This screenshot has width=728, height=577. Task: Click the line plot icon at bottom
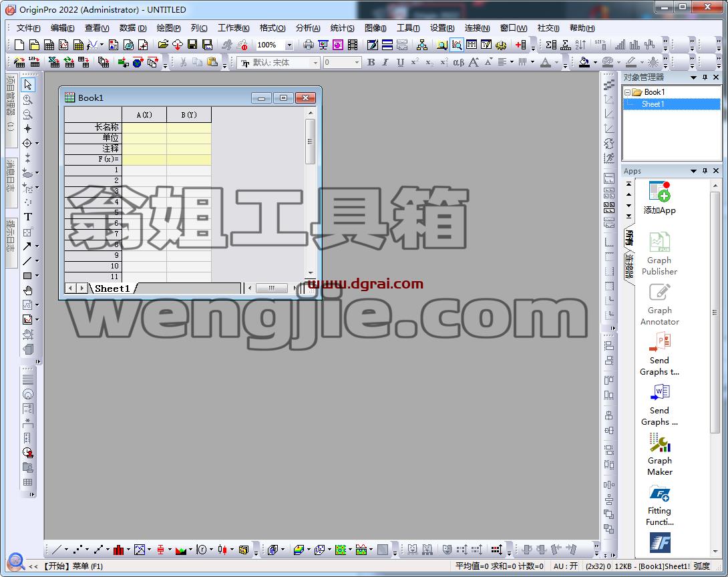[57, 550]
